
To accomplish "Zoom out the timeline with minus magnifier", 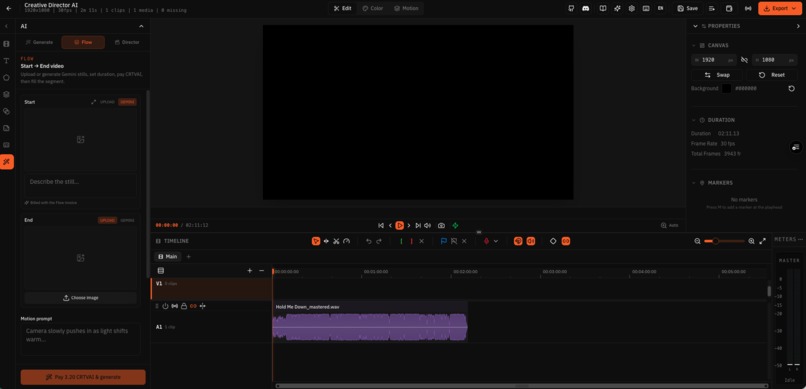I will point(698,241).
